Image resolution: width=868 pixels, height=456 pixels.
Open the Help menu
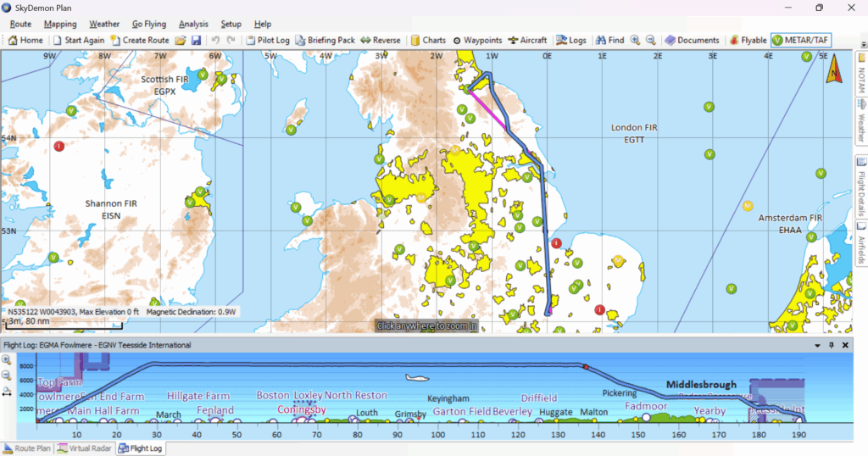coord(263,24)
